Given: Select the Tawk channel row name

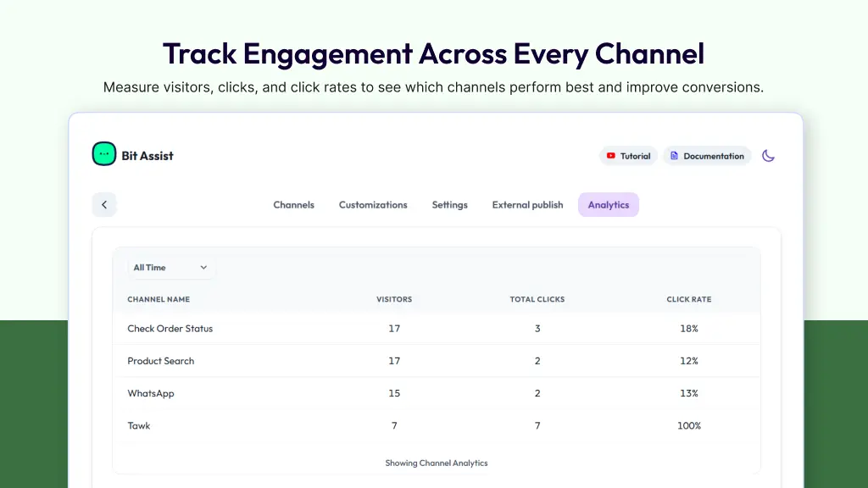Looking at the screenshot, I should point(138,425).
